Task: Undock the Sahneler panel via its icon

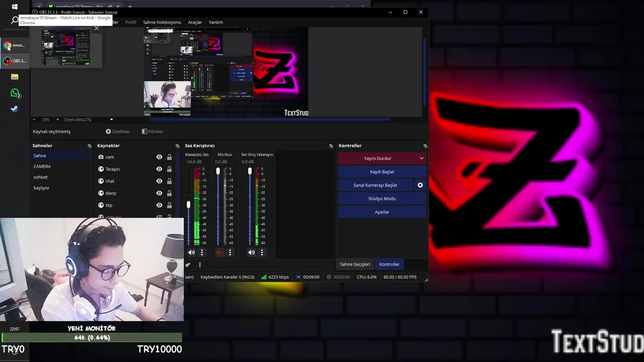Action: 90,146
